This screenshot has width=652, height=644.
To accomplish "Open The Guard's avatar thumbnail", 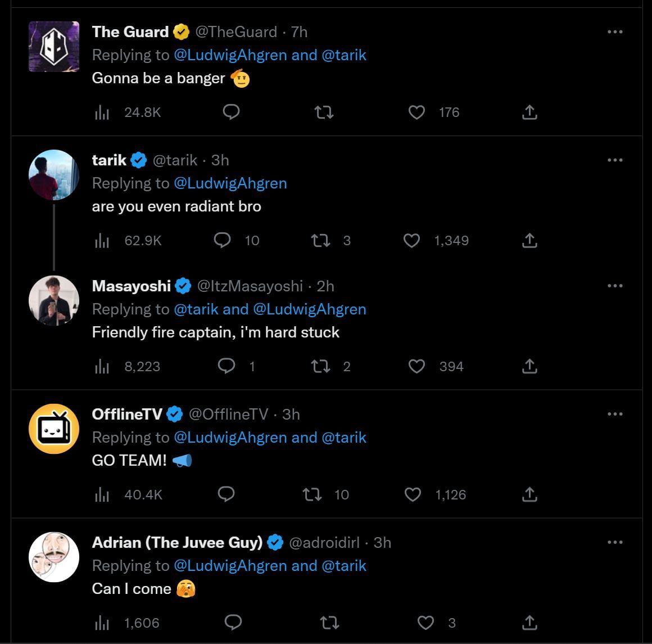I will point(54,47).
